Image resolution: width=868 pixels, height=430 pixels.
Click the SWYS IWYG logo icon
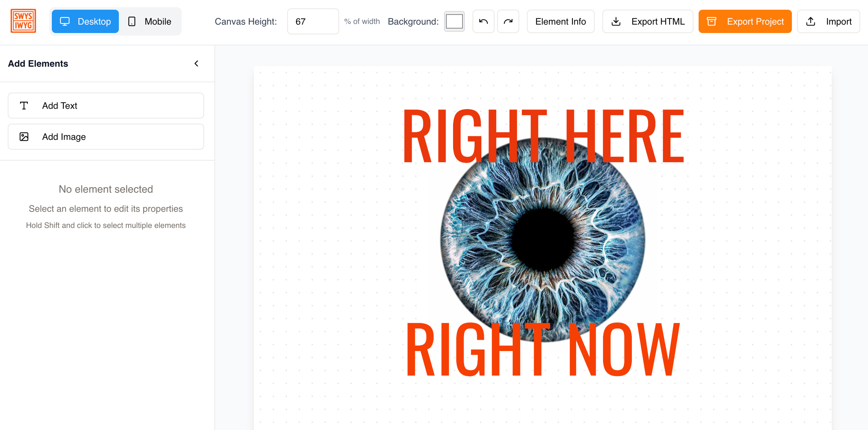(x=23, y=21)
